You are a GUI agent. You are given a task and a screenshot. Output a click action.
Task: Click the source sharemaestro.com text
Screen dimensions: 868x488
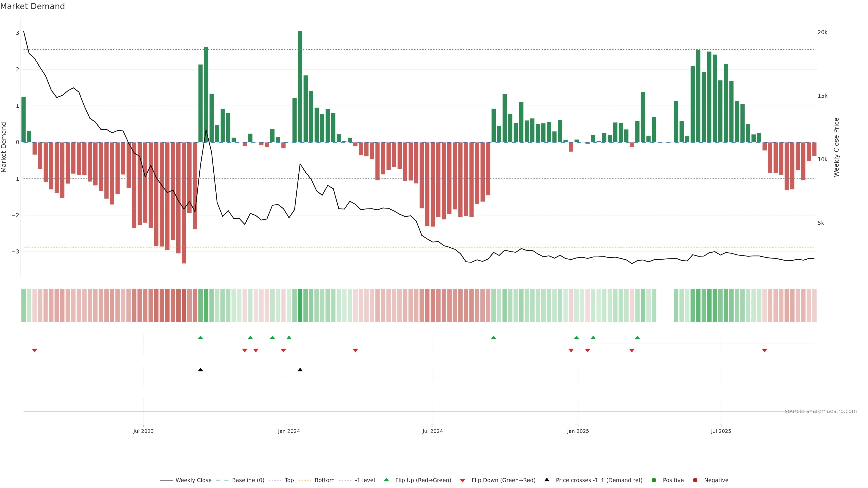tap(821, 411)
